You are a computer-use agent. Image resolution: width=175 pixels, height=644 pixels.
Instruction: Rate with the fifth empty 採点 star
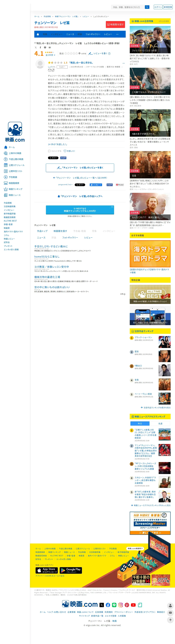click(76, 53)
